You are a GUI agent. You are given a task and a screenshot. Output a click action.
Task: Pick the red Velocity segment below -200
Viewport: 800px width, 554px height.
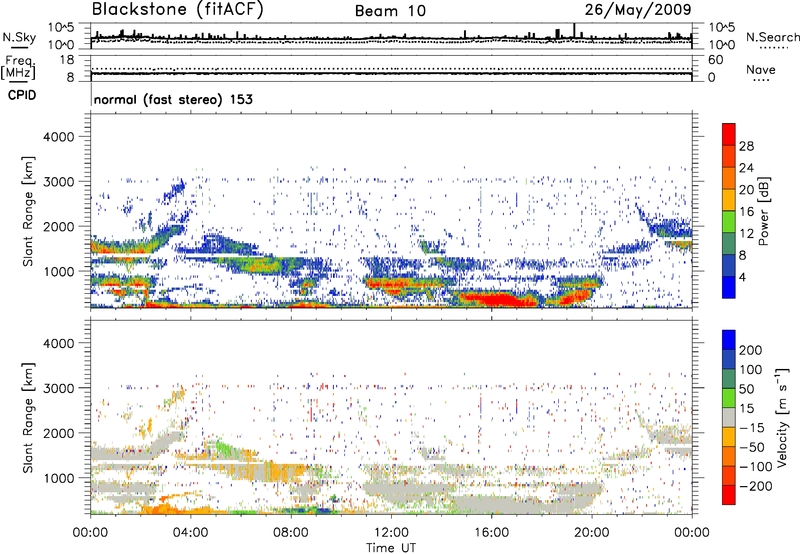[729, 495]
